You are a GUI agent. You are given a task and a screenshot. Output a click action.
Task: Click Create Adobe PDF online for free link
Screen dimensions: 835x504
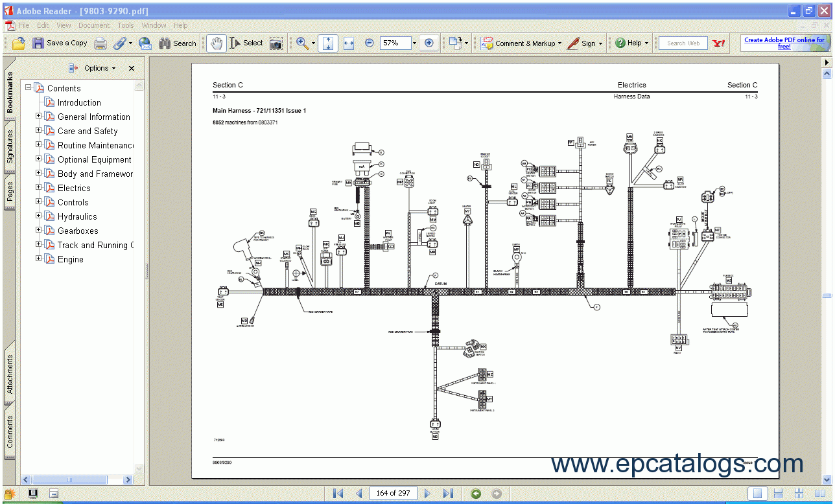point(784,43)
